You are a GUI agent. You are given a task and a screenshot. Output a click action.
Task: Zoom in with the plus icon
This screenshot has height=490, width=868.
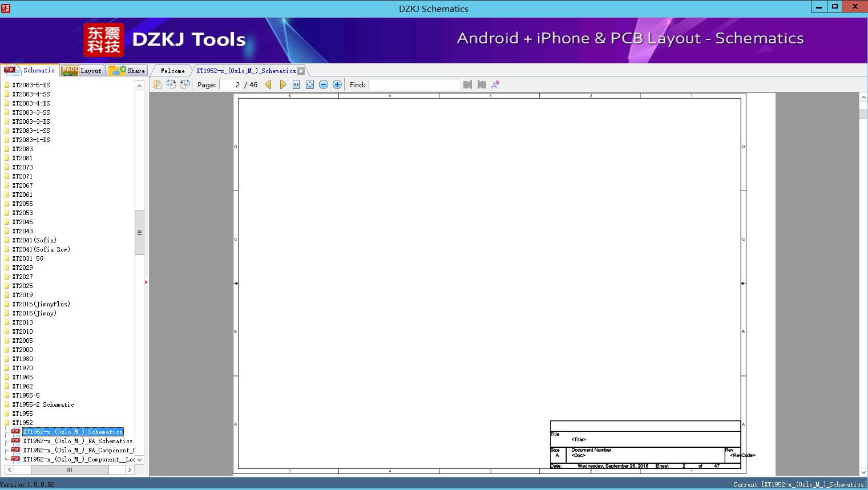tap(337, 84)
